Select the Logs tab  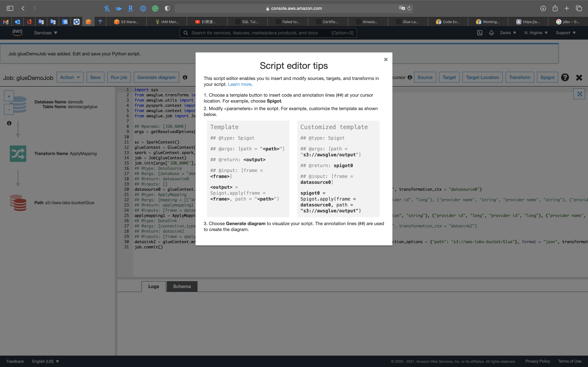pos(154,286)
